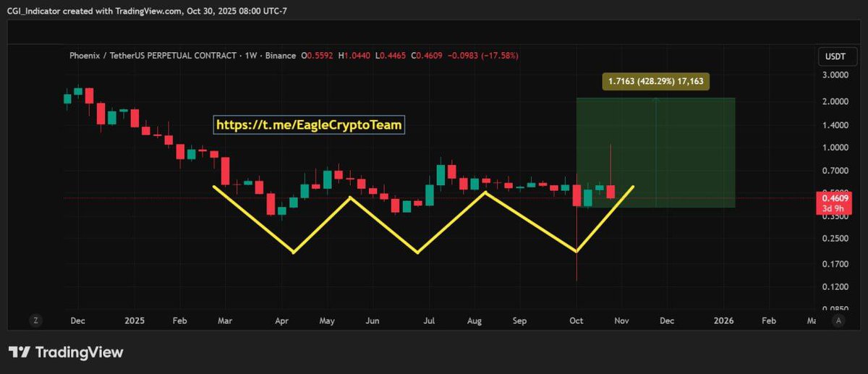
Task: Click the Phoenix / TetherUS symbol title
Action: pyautogui.click(x=154, y=56)
